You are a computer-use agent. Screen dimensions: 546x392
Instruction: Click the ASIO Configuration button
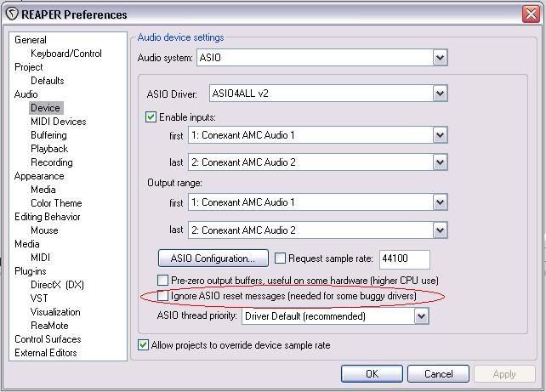pyautogui.click(x=213, y=258)
